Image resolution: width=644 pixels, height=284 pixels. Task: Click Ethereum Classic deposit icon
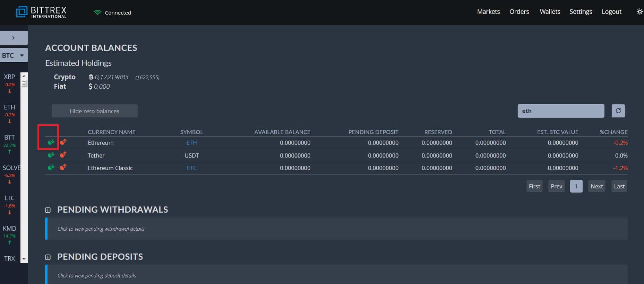click(x=51, y=167)
